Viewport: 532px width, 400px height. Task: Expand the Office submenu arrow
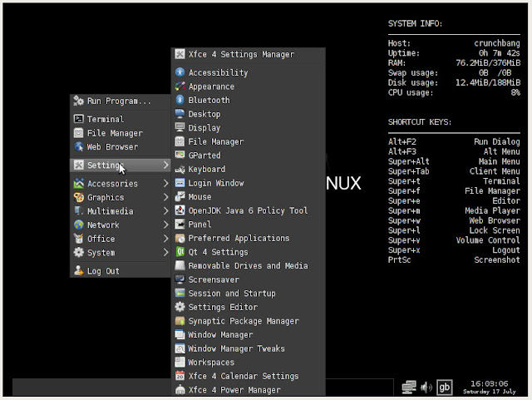(165, 239)
